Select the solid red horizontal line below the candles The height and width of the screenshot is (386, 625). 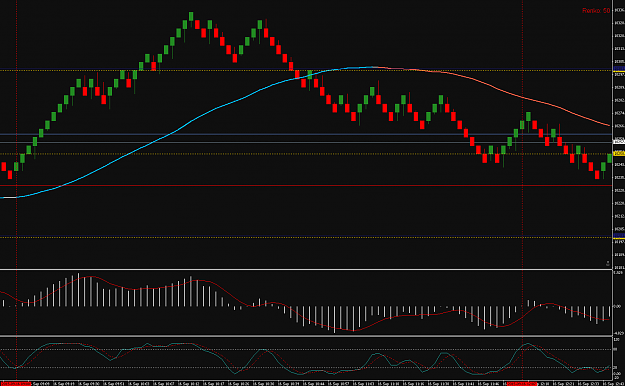coord(306,185)
